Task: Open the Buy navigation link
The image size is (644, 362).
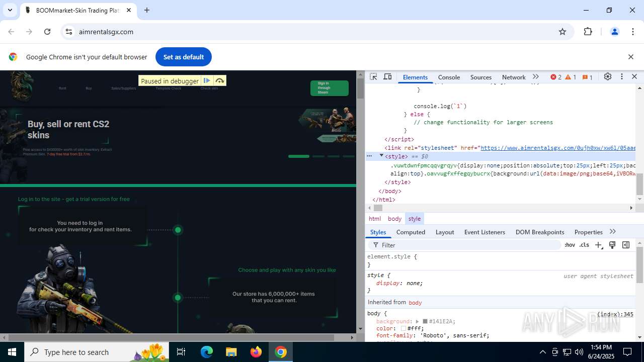Action: click(x=89, y=88)
